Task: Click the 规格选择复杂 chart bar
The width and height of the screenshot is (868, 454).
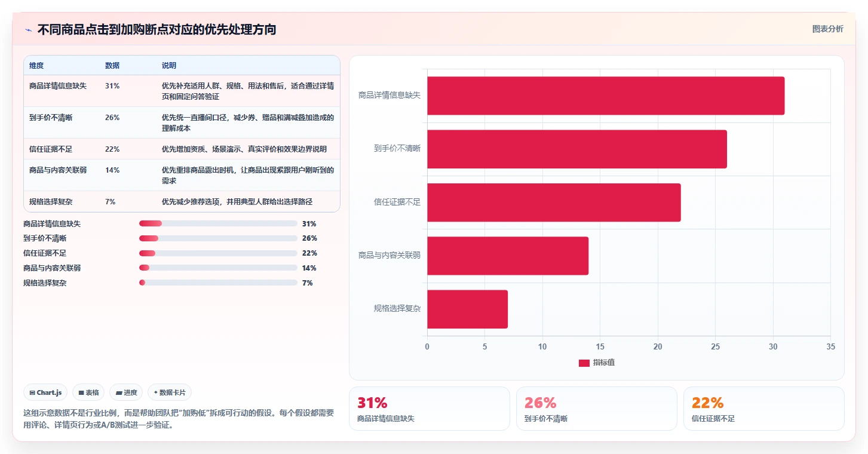Action: click(x=467, y=309)
